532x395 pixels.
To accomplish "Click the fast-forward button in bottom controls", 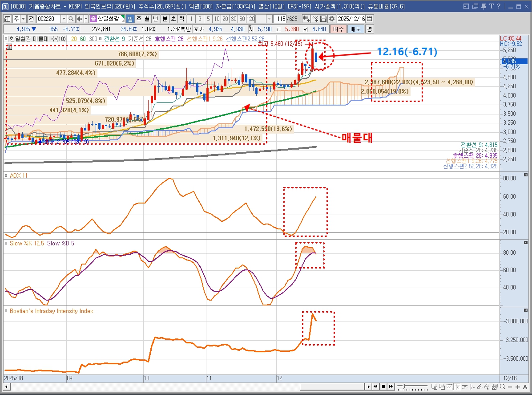I will (391, 387).
